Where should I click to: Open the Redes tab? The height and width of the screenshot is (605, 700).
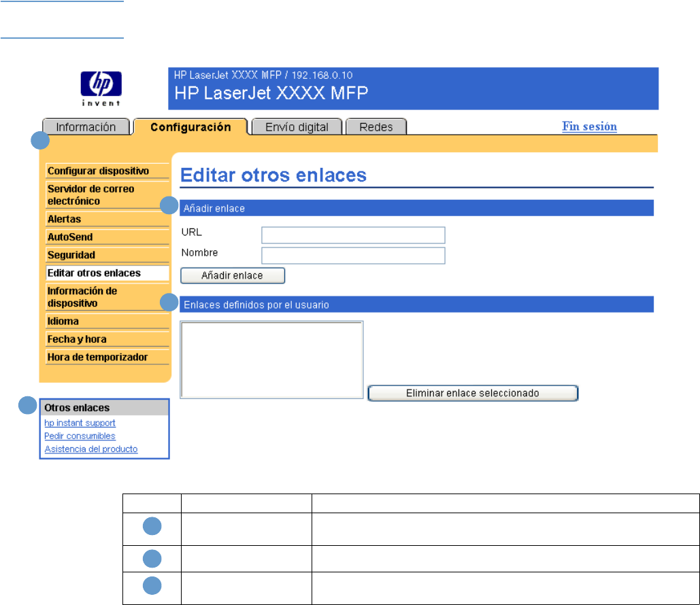376,127
